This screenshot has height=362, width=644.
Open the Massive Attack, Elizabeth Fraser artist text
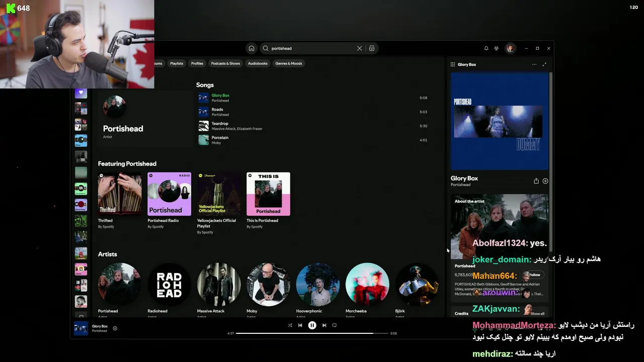point(237,129)
